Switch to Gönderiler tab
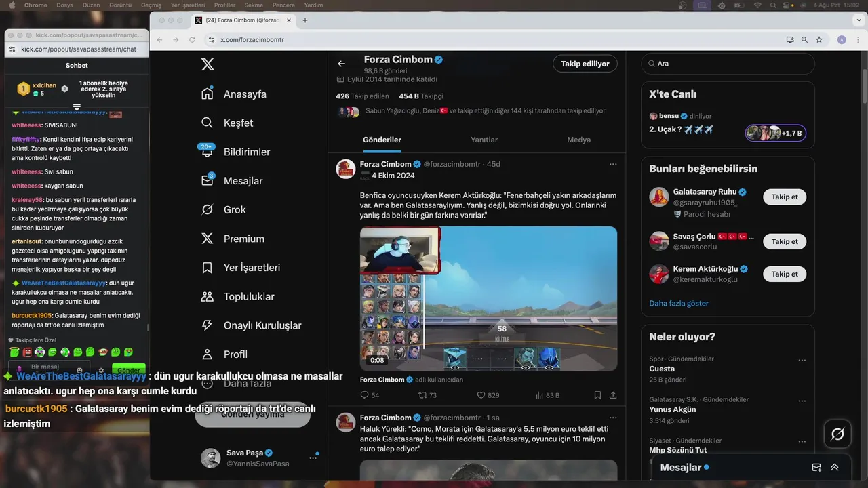868x488 pixels. (x=382, y=140)
